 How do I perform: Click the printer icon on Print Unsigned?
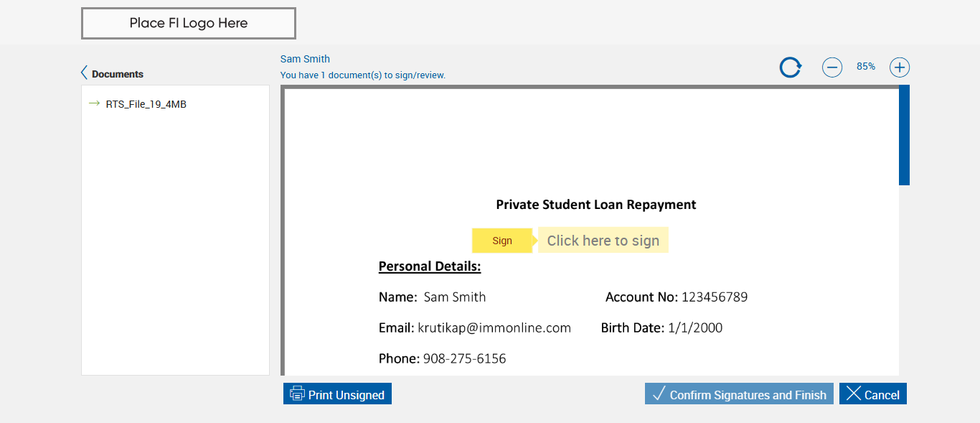click(297, 394)
